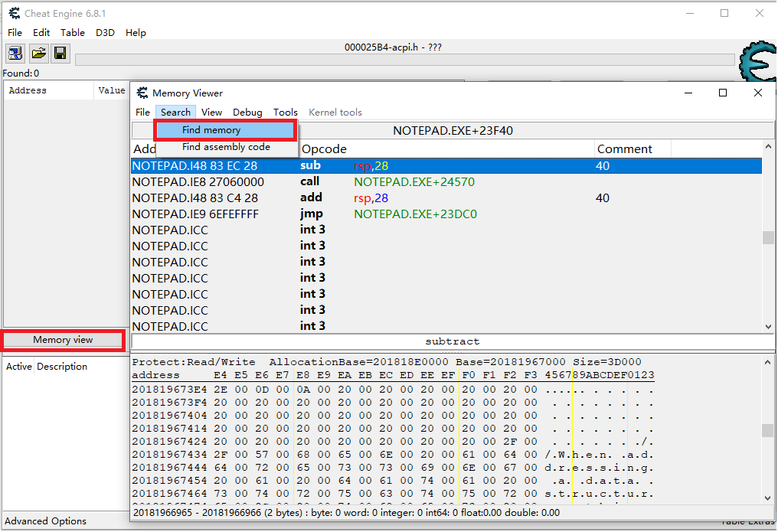Click the hex view scrollbar thumb

click(x=768, y=430)
